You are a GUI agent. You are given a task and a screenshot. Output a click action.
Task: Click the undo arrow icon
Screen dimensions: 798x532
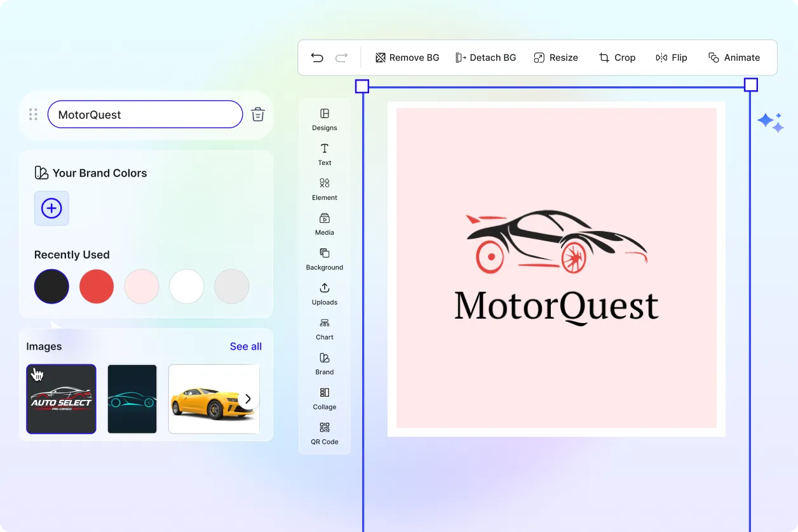(317, 58)
